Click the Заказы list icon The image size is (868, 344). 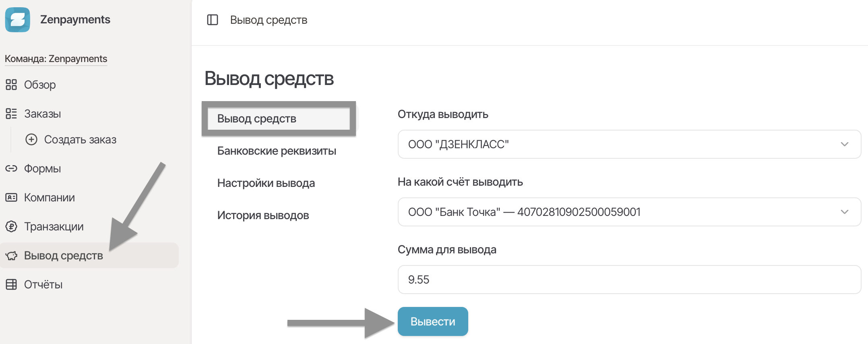point(11,114)
